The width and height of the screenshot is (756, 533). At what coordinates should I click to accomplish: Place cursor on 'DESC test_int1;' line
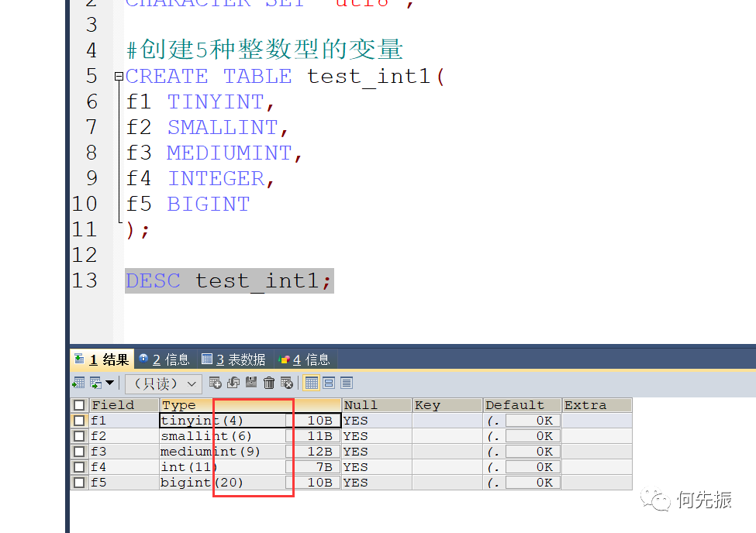[x=229, y=280]
